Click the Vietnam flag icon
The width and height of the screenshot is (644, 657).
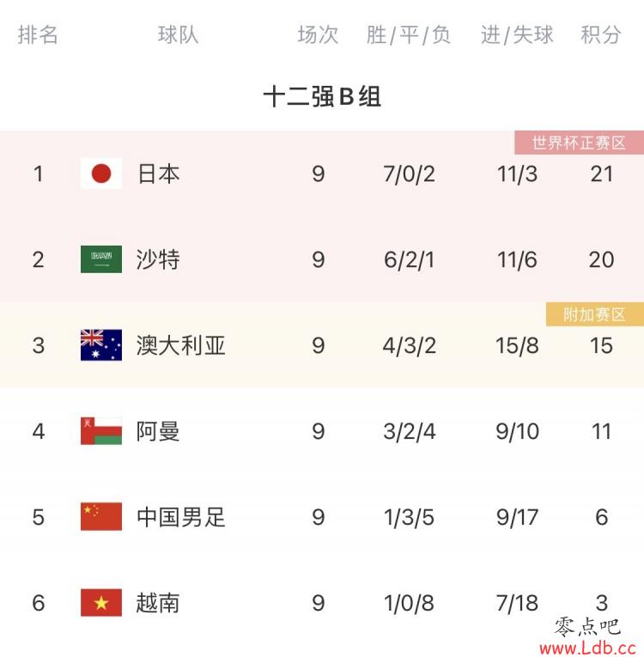point(101,603)
